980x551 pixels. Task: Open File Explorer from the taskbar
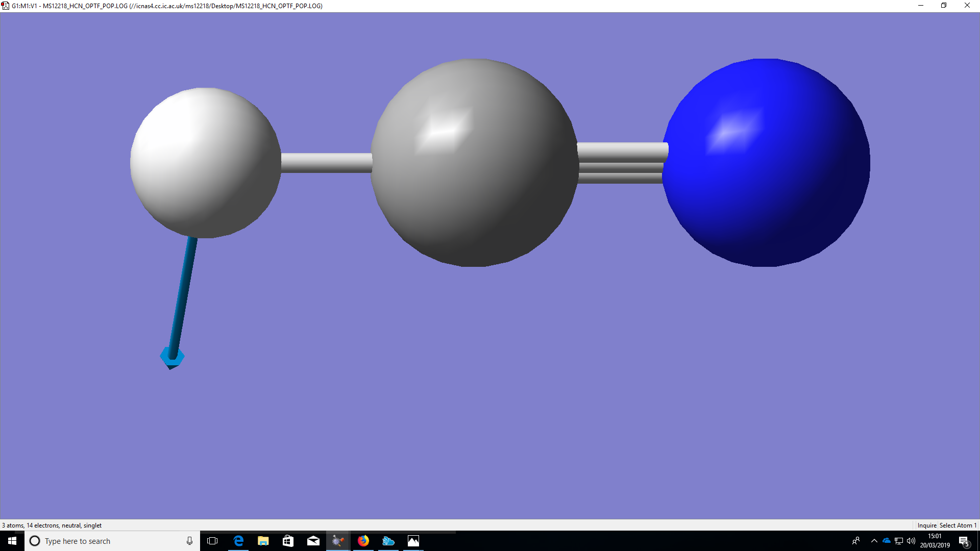pos(263,541)
